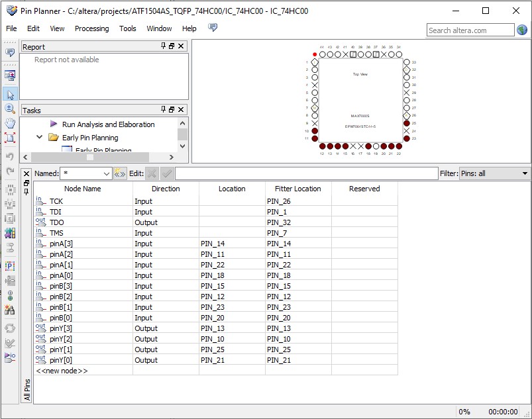Check the Early Pin Planning task checkbox
The image size is (532, 419).
pyautogui.click(x=68, y=150)
